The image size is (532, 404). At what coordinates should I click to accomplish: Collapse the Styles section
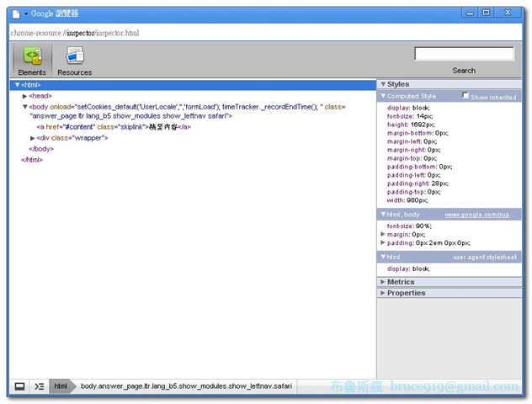(383, 84)
